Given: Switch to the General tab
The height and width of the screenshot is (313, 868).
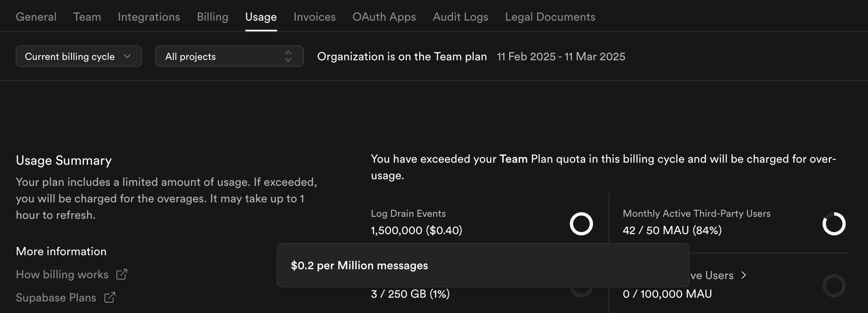Looking at the screenshot, I should (x=36, y=17).
